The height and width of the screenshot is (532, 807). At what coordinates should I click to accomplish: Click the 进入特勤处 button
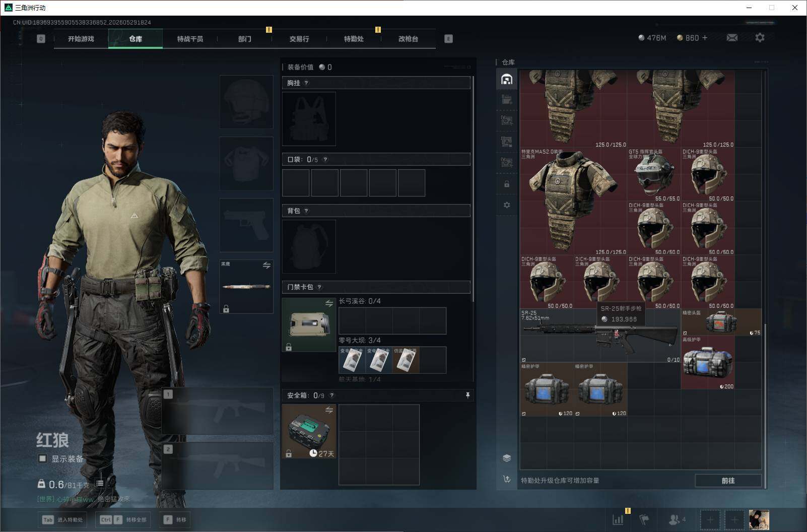pyautogui.click(x=63, y=519)
